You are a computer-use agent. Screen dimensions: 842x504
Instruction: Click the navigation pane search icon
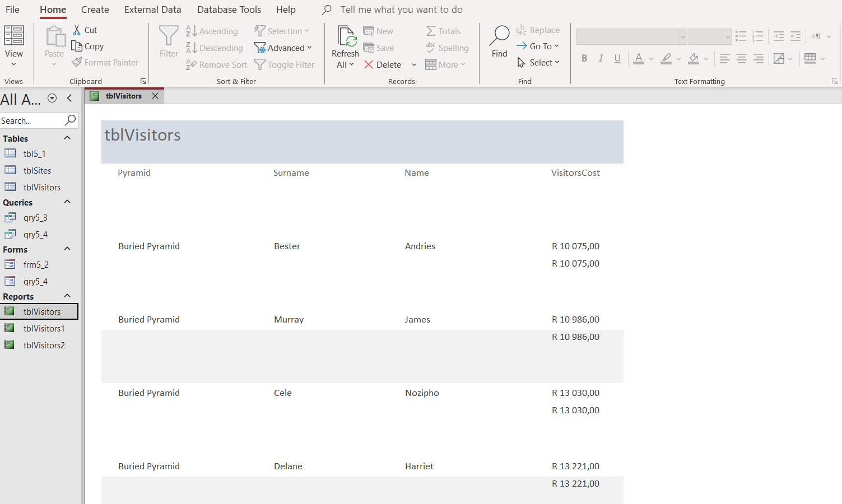coord(71,120)
